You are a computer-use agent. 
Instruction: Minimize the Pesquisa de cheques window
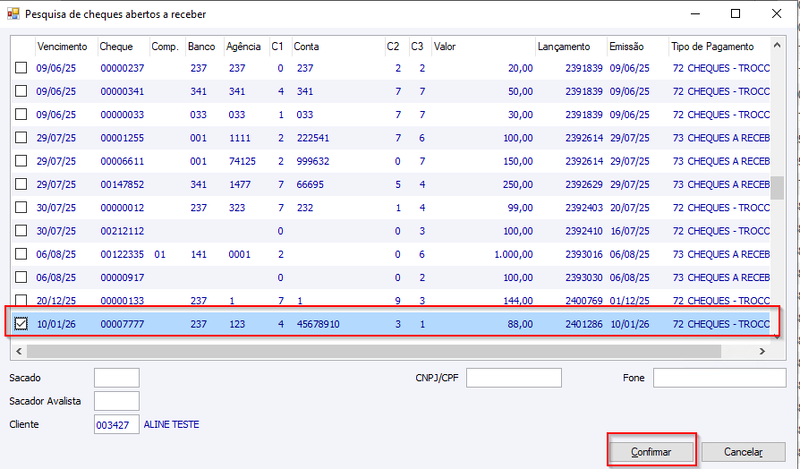tap(695, 14)
